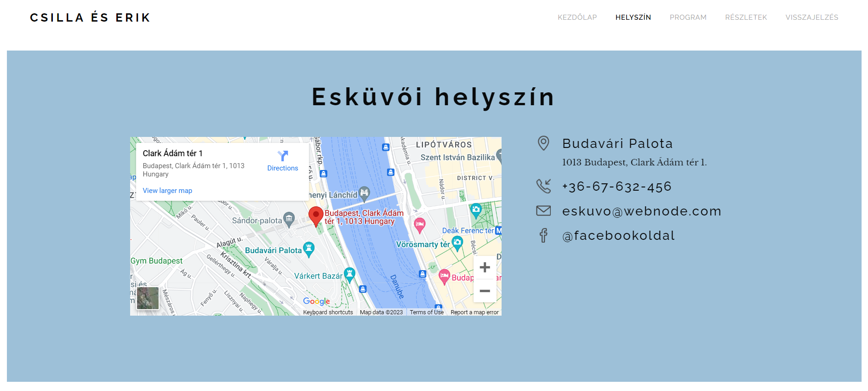Go to the PROGRAM page

pos(688,17)
